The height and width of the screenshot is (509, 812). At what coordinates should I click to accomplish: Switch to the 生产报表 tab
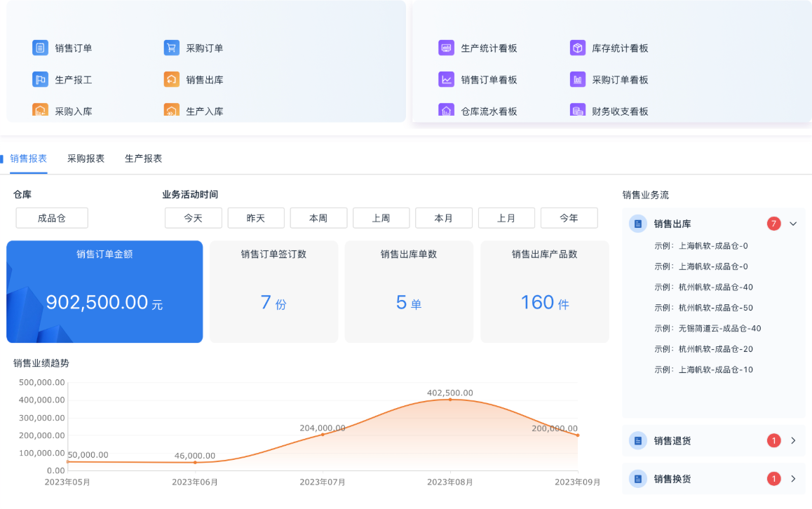pyautogui.click(x=143, y=158)
